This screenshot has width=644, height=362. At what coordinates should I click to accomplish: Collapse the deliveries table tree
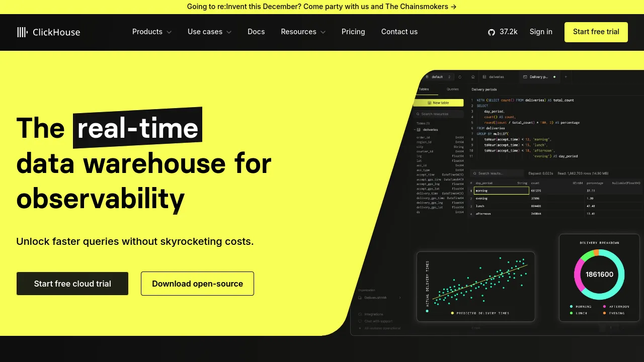pyautogui.click(x=415, y=130)
